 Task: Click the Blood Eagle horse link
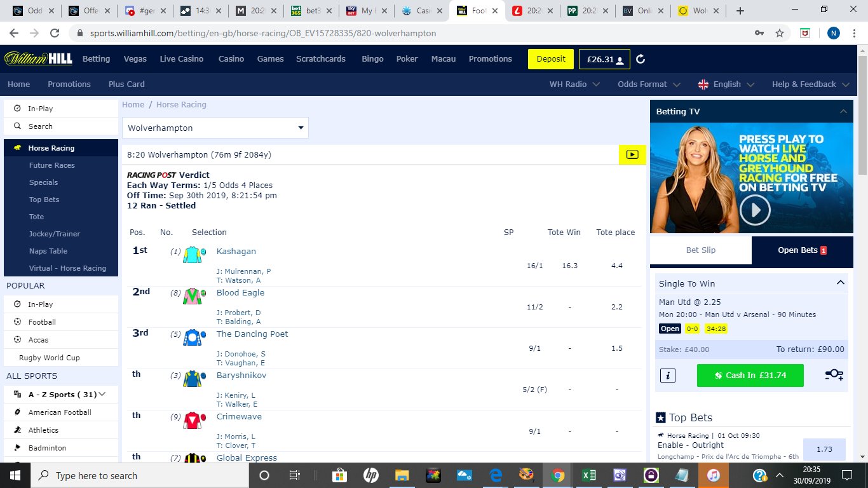tap(240, 292)
